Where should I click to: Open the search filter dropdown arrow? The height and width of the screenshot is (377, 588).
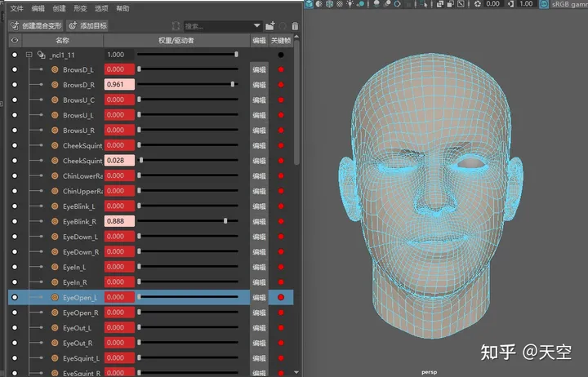pyautogui.click(x=258, y=26)
